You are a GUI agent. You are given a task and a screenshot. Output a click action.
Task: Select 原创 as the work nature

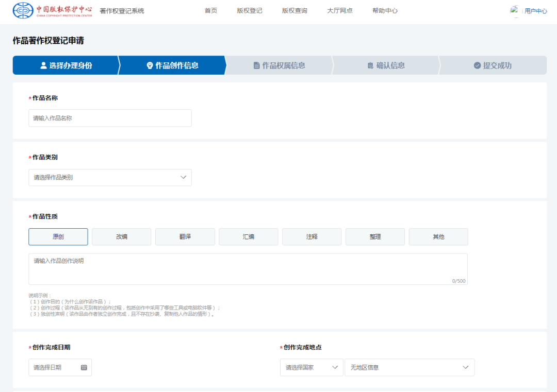point(58,236)
